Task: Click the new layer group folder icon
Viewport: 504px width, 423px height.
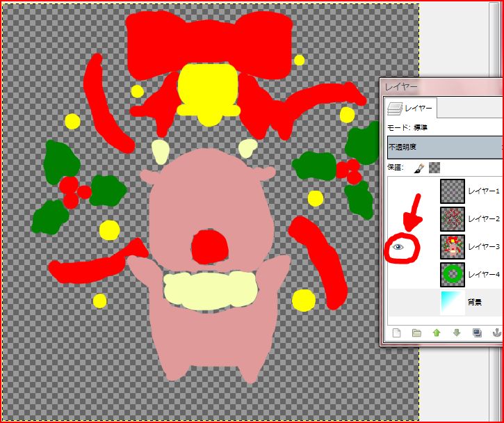Action: [416, 333]
